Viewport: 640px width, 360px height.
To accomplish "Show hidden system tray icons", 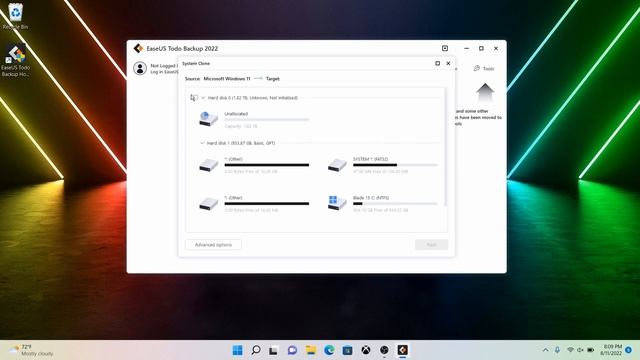I will (x=545, y=350).
